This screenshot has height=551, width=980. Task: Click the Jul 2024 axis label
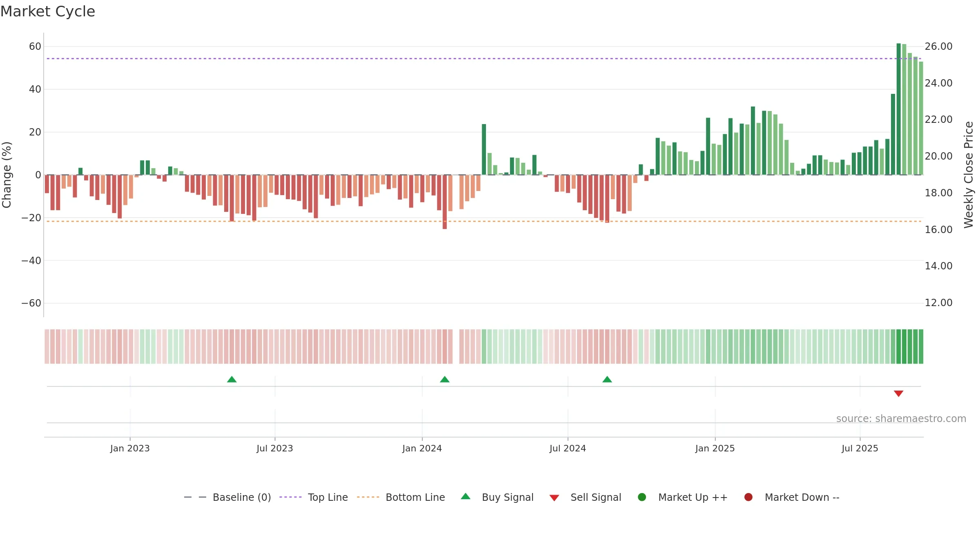point(568,448)
